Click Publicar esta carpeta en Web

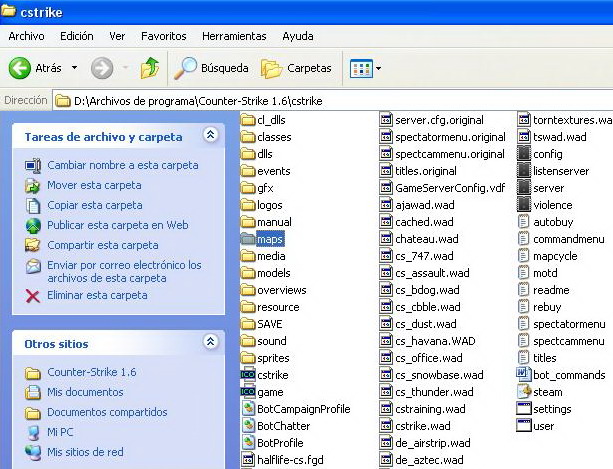tap(117, 225)
